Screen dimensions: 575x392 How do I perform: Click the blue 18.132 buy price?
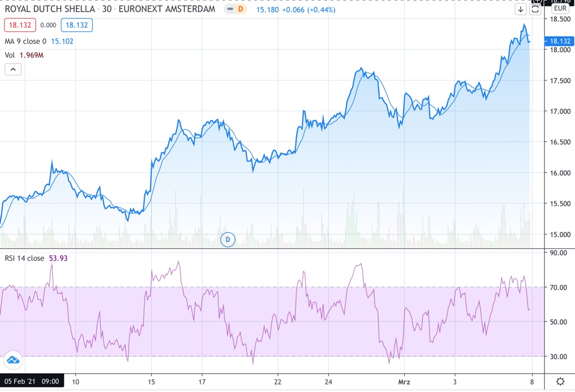point(76,25)
